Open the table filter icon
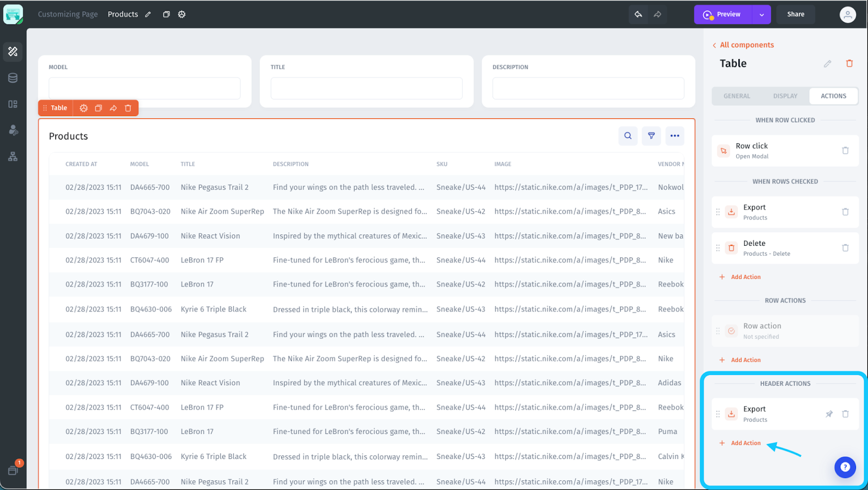This screenshot has height=490, width=868. (651, 136)
